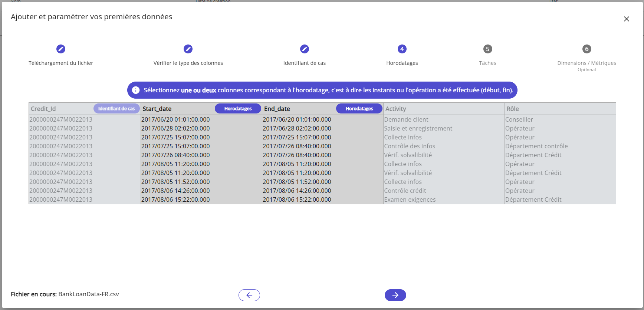This screenshot has width=644, height=310.
Task: Open the Dimensions / Métriques step label
Action: tap(586, 63)
